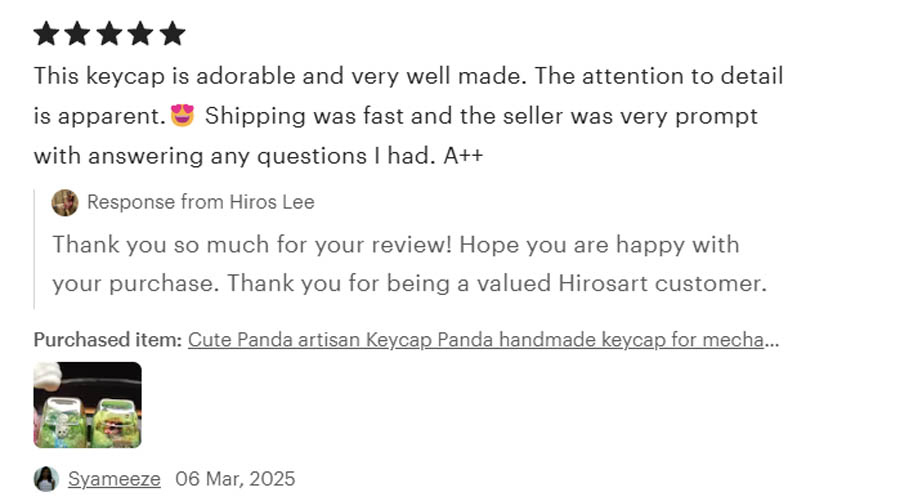Click the 'Response from Hiros Lee' heading

(x=201, y=202)
